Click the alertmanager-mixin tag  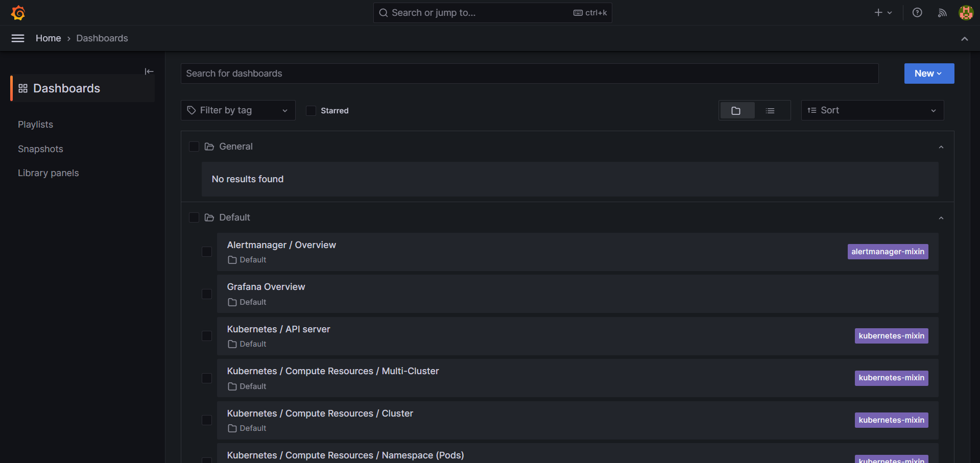click(x=888, y=252)
